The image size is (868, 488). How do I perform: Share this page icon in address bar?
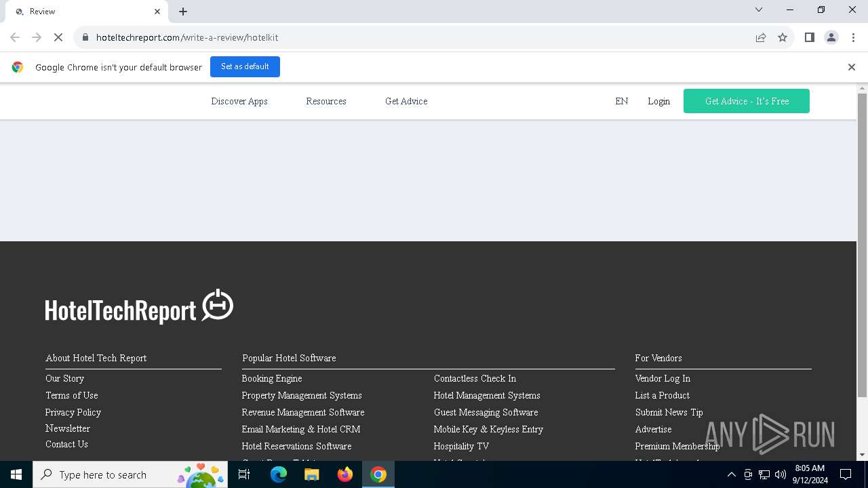click(761, 37)
